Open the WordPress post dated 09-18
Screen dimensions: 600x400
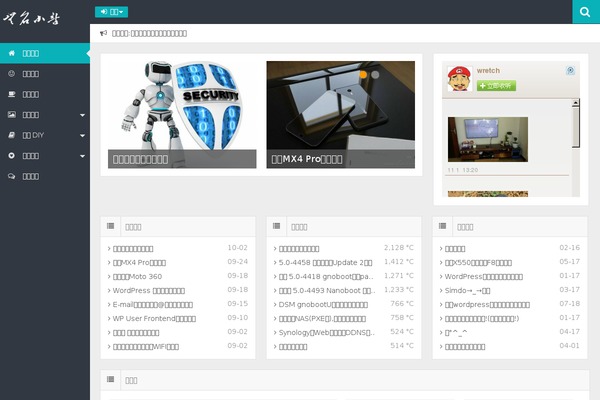(149, 291)
